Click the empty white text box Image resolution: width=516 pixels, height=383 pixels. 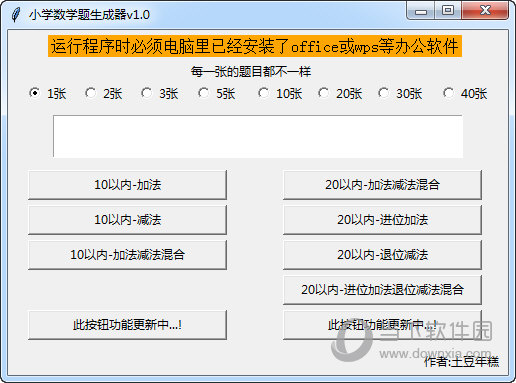[x=258, y=136]
